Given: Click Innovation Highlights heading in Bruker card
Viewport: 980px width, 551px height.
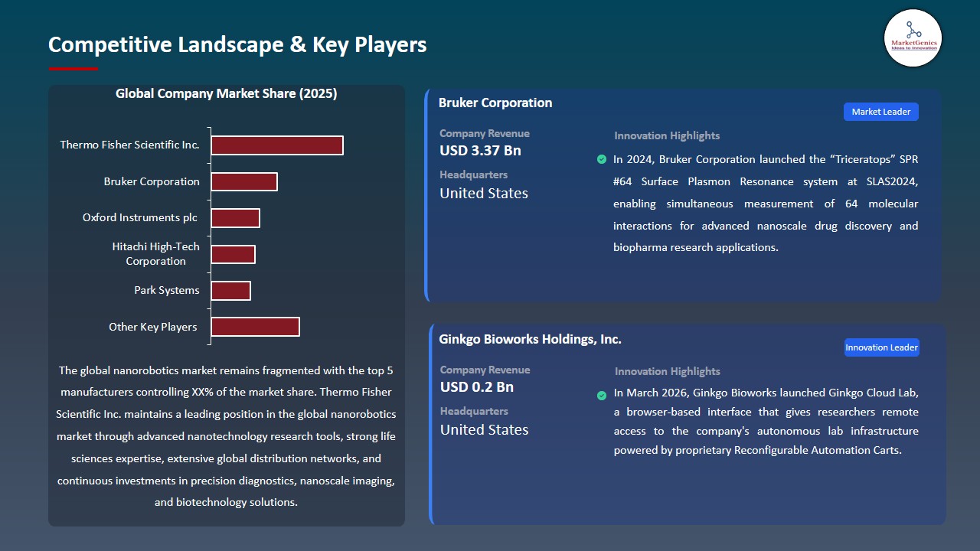Looking at the screenshot, I should [x=667, y=135].
